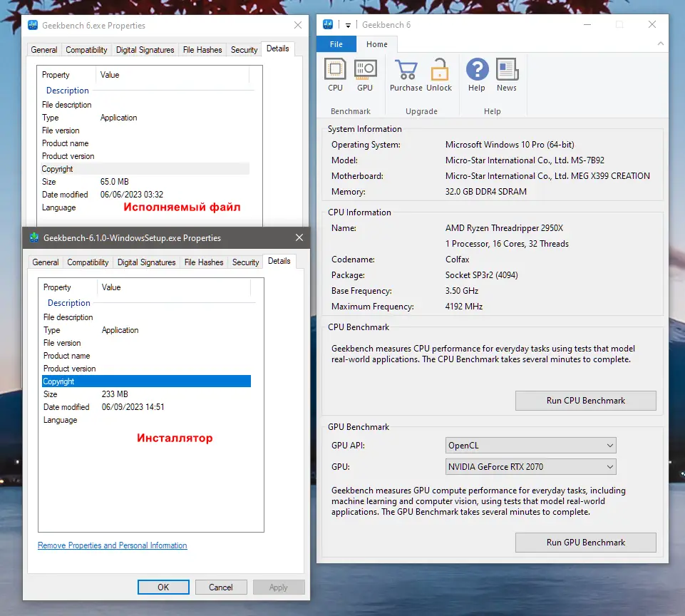Open Compatibility tab in Geekbench 6.exe Properties
Viewport: 685px width, 616px height.
[86, 50]
